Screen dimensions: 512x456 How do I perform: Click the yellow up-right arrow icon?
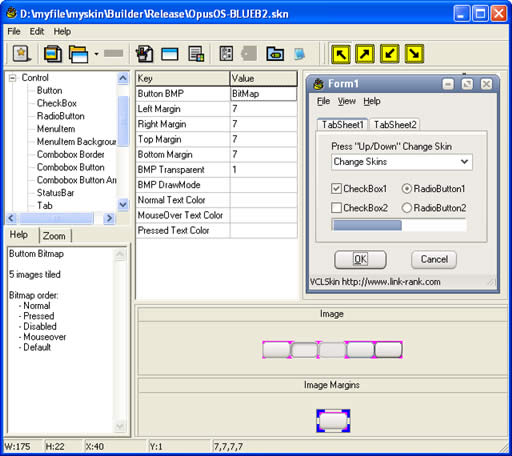(x=365, y=54)
